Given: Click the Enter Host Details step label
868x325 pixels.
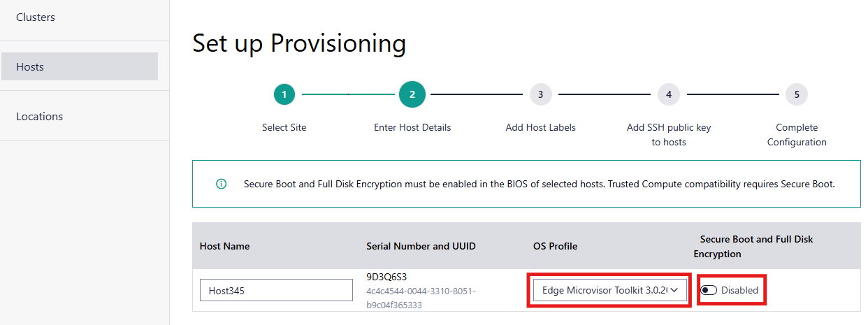Looking at the screenshot, I should point(412,127).
